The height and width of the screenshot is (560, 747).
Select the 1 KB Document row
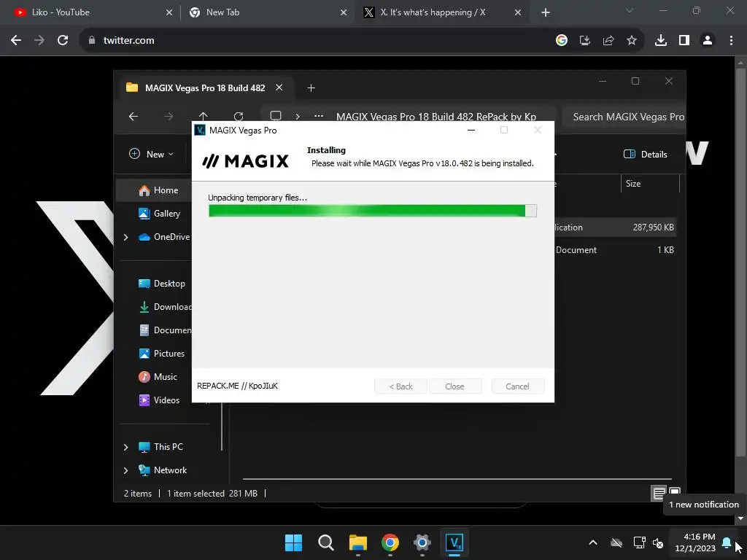click(x=614, y=249)
